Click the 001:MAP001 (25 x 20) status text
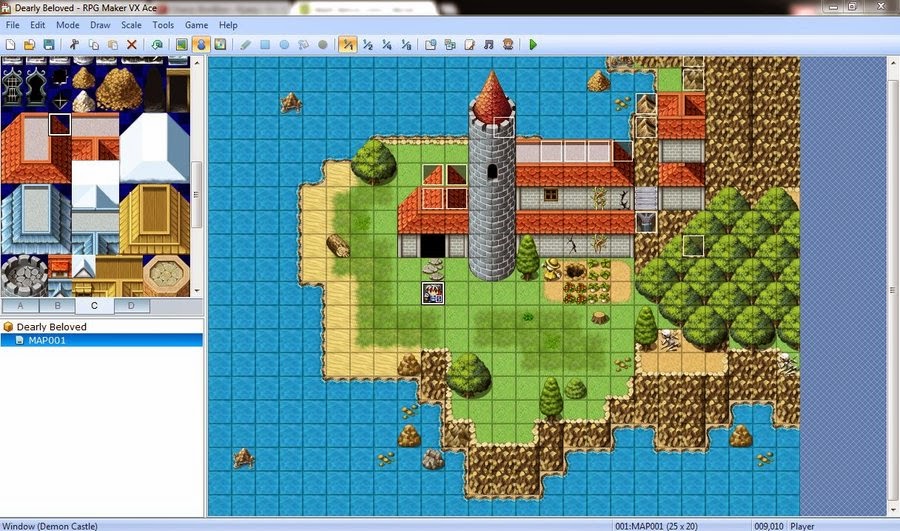The height and width of the screenshot is (531, 900). point(656,526)
